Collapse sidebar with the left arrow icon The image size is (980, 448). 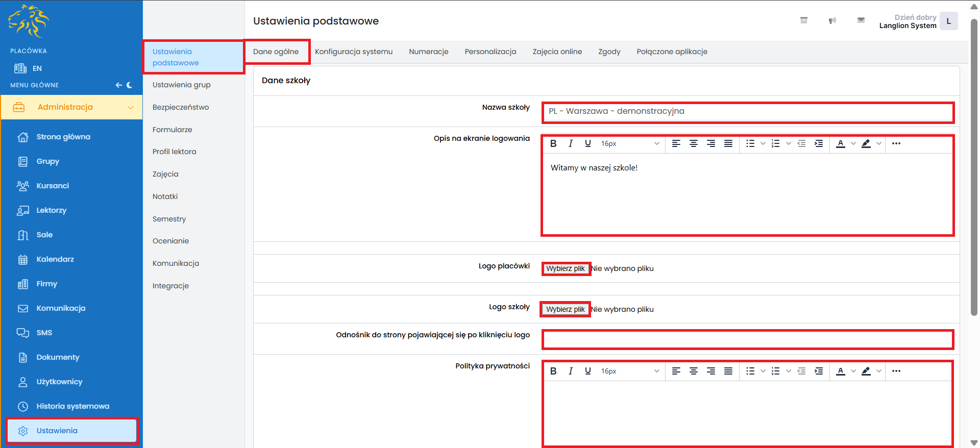(118, 85)
